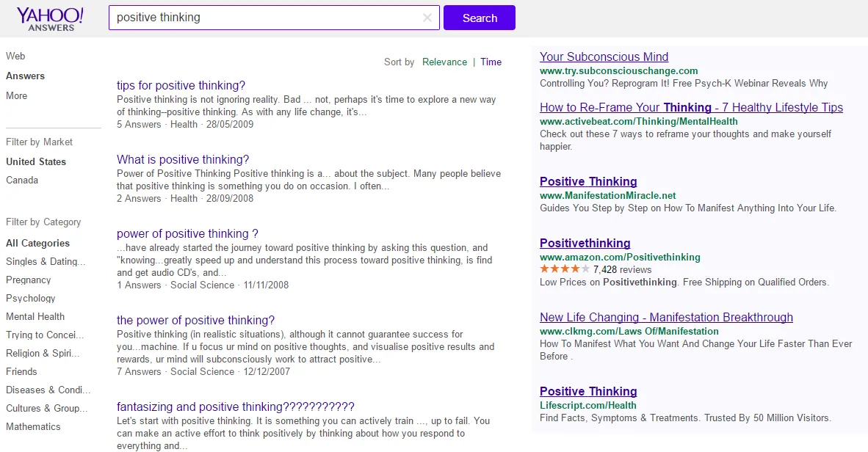Filter by Religion & Spirituality category
The image size is (868, 452).
(x=43, y=353)
